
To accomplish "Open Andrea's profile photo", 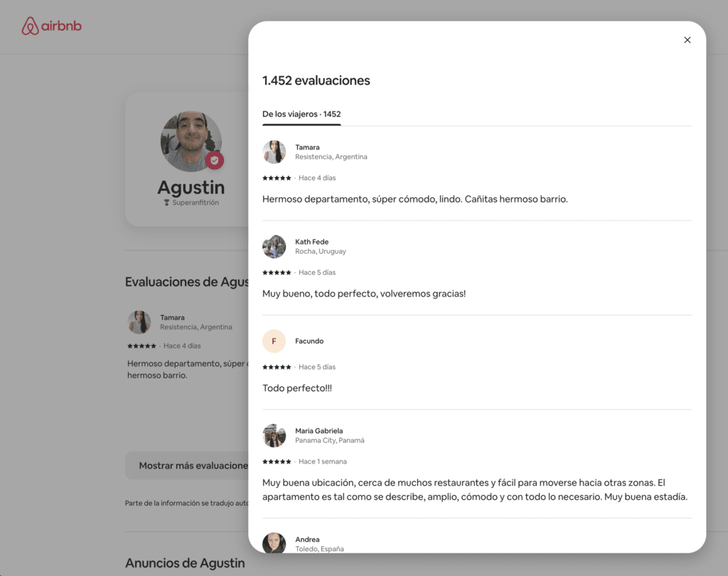I will (x=274, y=543).
